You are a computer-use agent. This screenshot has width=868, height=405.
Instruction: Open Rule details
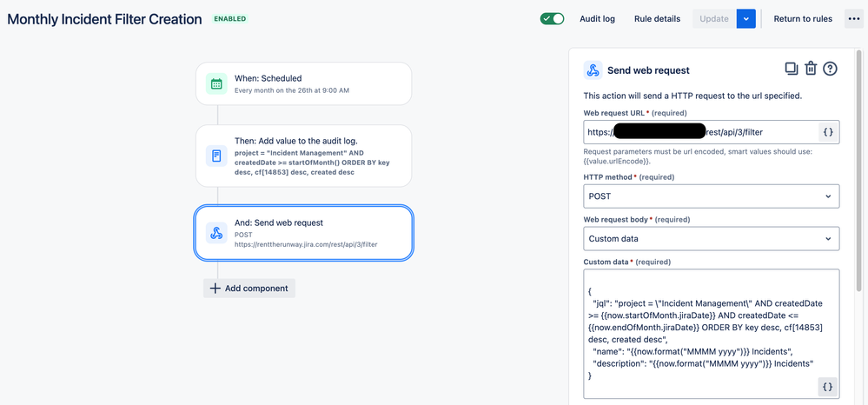[x=657, y=19]
